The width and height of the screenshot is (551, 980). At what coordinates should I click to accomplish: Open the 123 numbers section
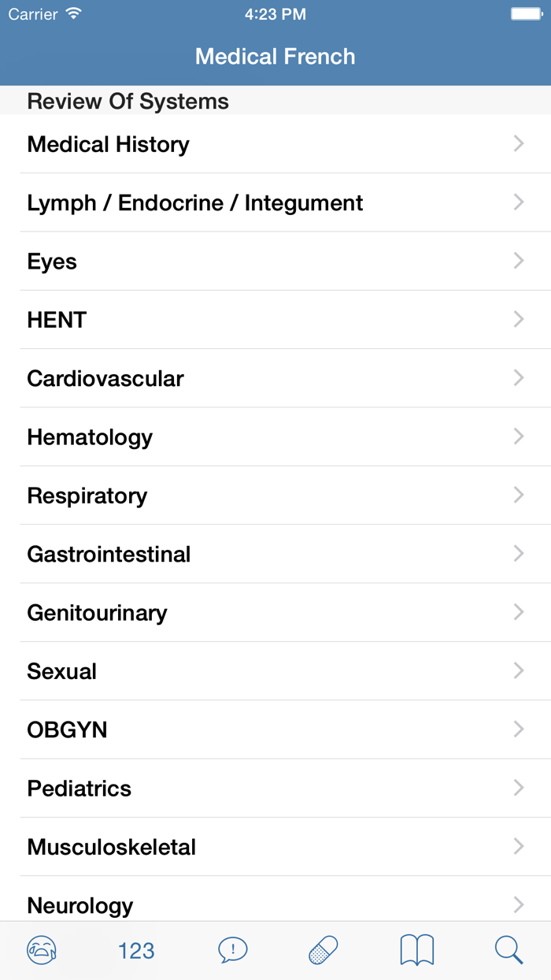pyautogui.click(x=135, y=950)
